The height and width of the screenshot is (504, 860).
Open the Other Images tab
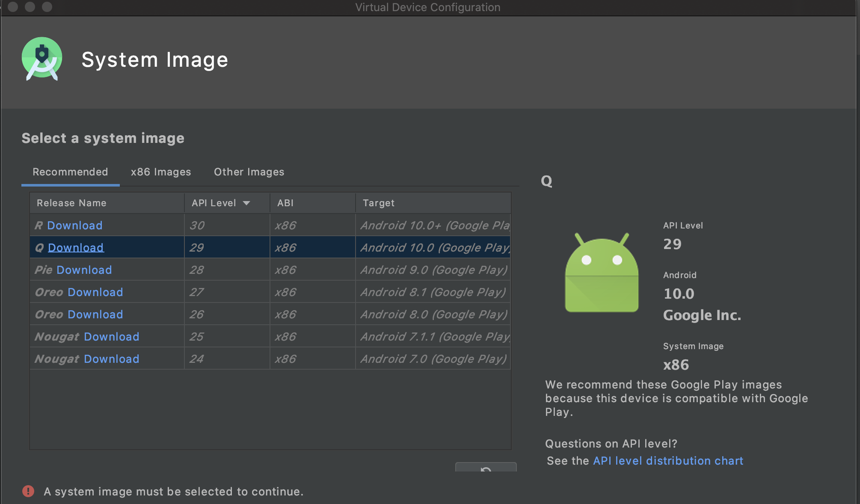pyautogui.click(x=249, y=172)
